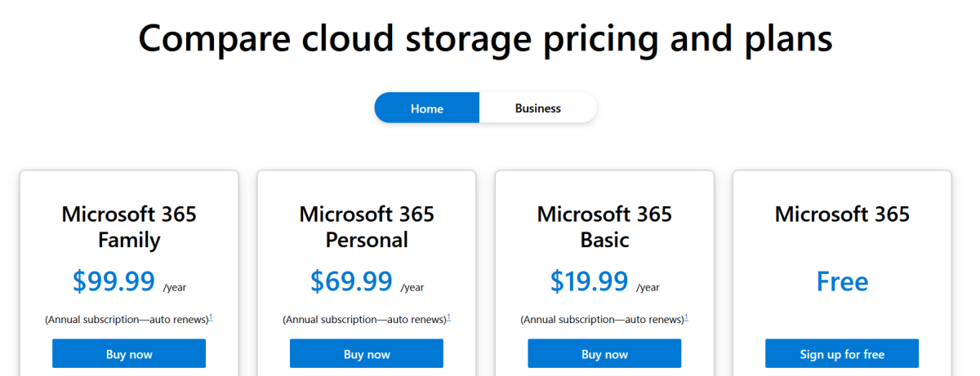The width and height of the screenshot is (980, 376).
Task: Open footnote 1 under the Personal plan
Action: point(448,317)
